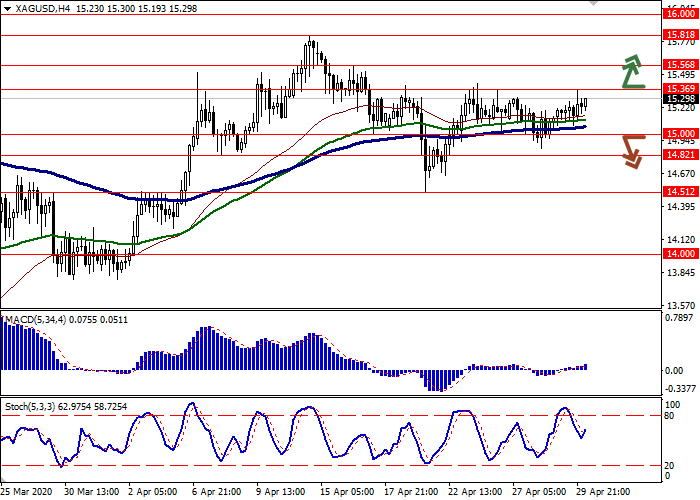Select the 14.821 price level label
Viewport: 700px width, 500px height.
[680, 155]
